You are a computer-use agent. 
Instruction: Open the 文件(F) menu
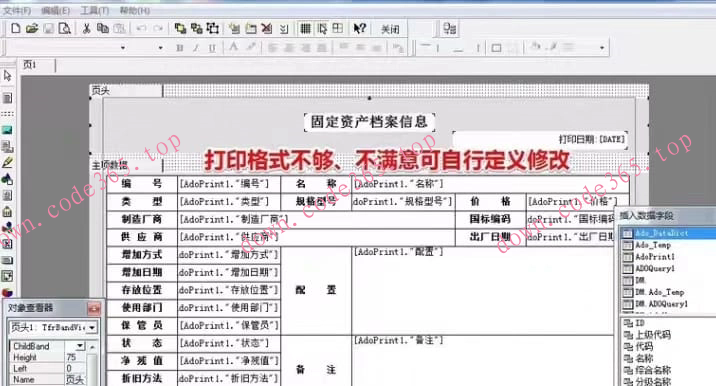click(17, 10)
